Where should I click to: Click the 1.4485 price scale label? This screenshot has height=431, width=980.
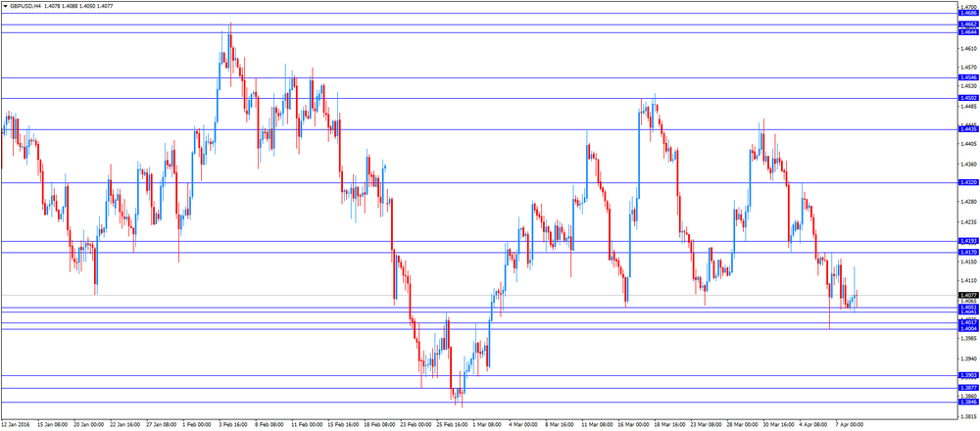[967, 106]
